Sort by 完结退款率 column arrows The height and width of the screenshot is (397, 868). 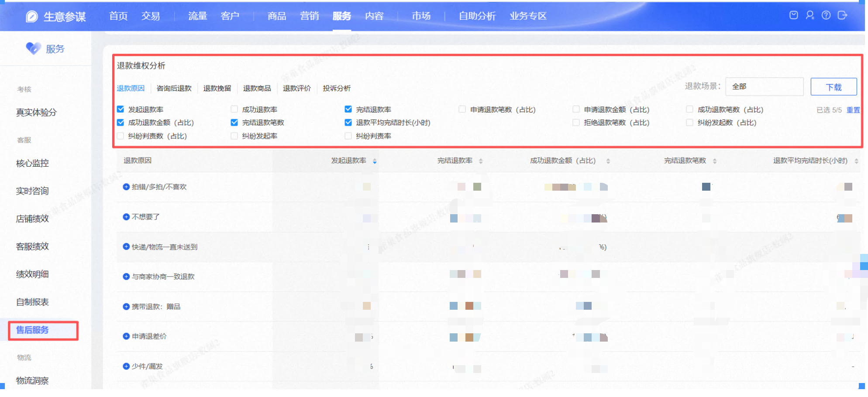point(481,161)
